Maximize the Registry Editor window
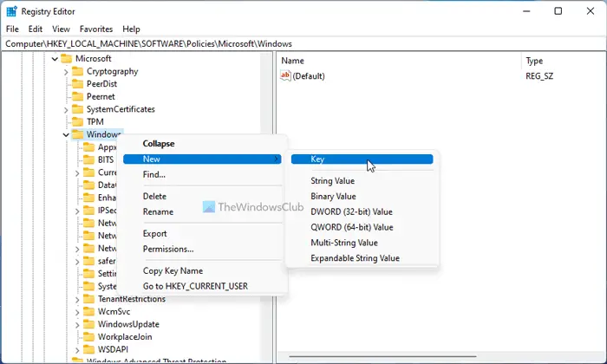Screen dimensions: 607x364 pyautogui.click(x=558, y=11)
